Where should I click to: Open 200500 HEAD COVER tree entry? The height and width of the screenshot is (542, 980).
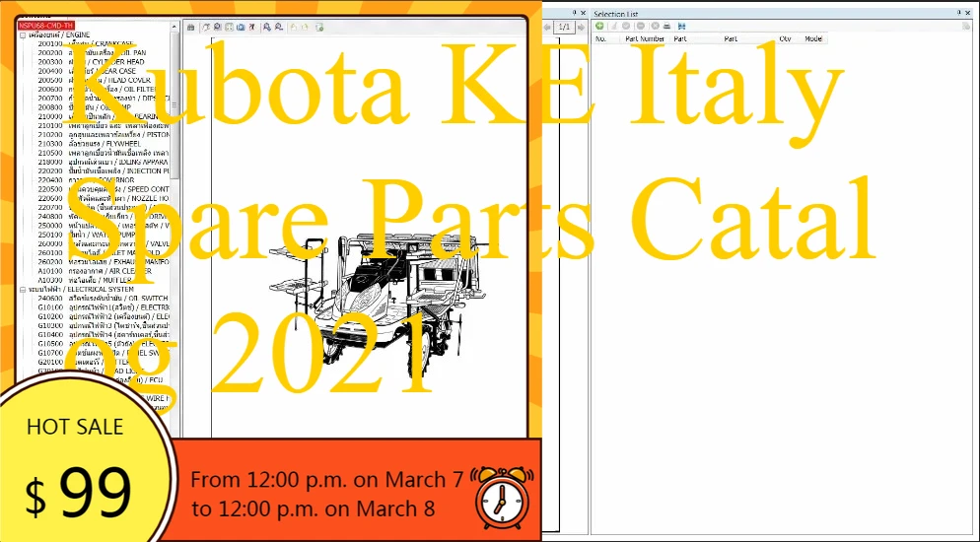point(94,80)
